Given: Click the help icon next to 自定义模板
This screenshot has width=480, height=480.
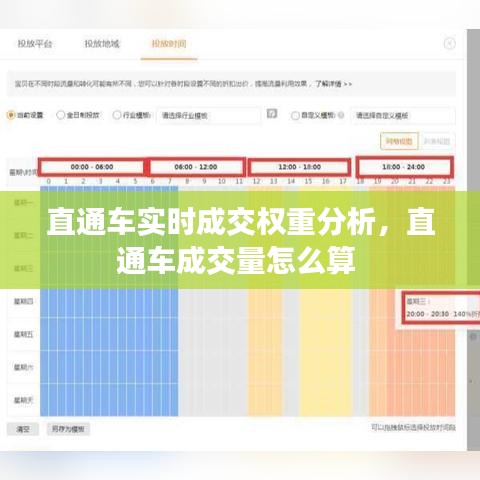Looking at the screenshot, I should tap(341, 115).
